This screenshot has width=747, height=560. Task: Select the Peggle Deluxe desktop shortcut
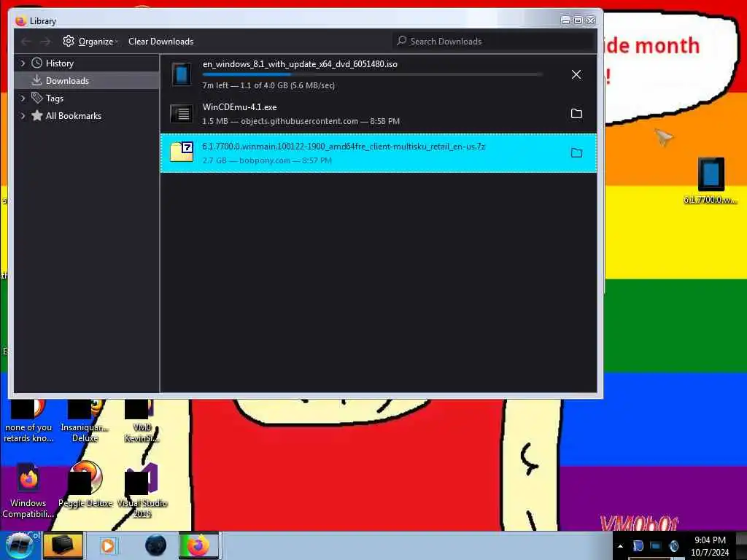click(x=85, y=486)
